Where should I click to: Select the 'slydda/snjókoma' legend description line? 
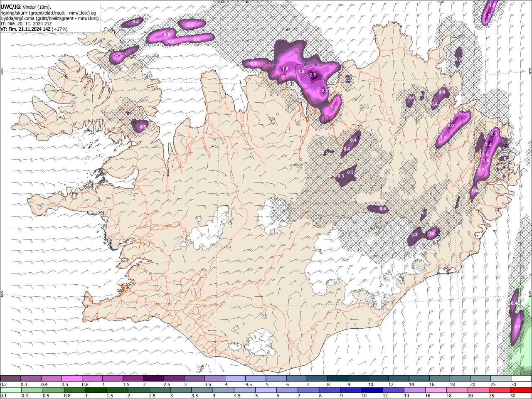(49, 18)
